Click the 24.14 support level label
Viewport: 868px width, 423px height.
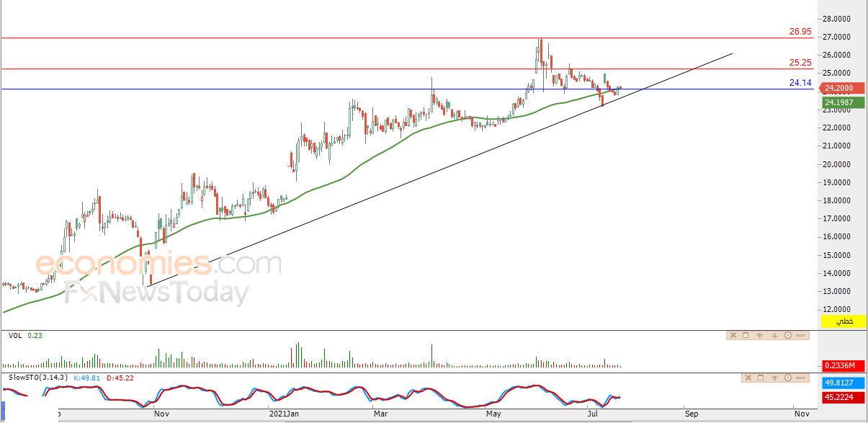[x=800, y=83]
